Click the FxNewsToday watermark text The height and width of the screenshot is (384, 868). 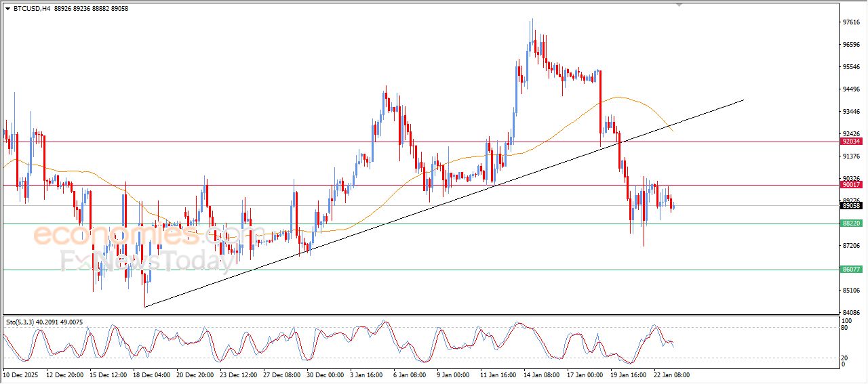pos(142,261)
